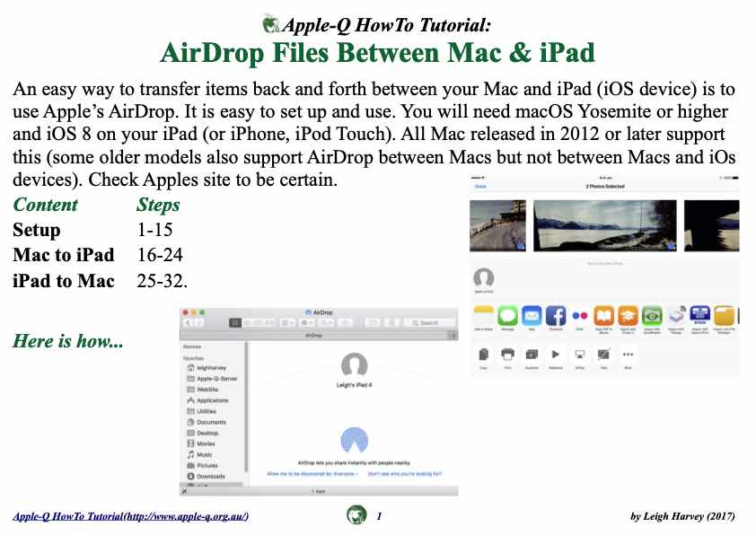Click Leigh's iPad 4 avatar in AirDrop window

point(355,364)
